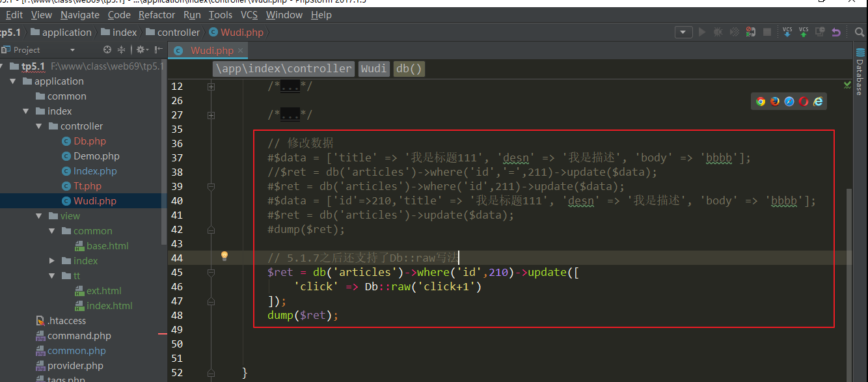Toggle Listen for PHP Debug Connections icon
Image resolution: width=868 pixels, height=382 pixels.
751,32
